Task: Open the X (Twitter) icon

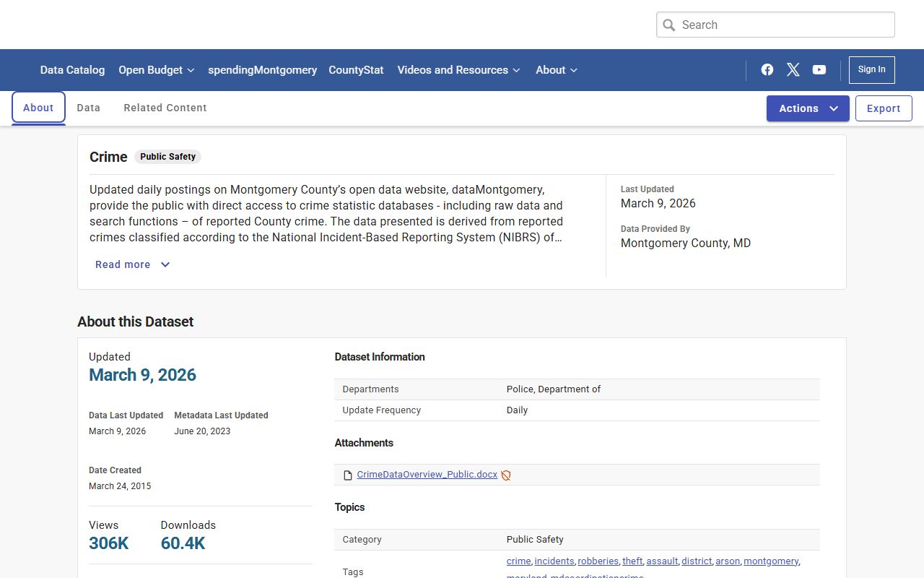Action: pyautogui.click(x=793, y=70)
